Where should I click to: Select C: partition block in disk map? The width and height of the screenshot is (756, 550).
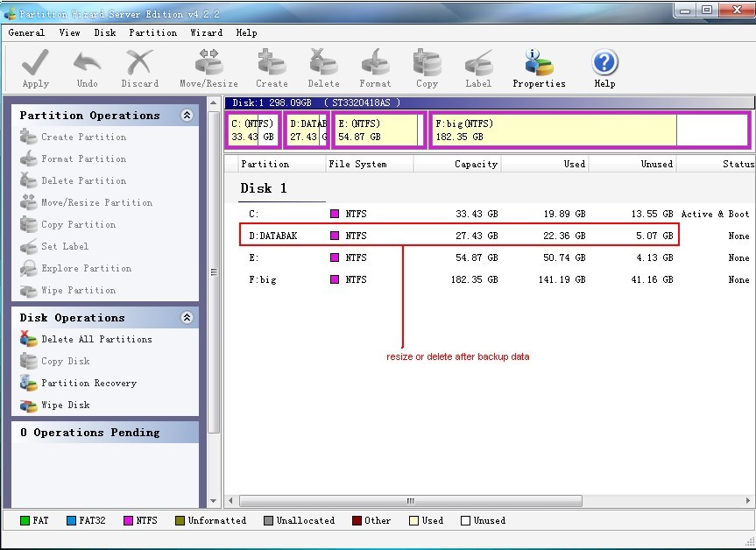254,130
